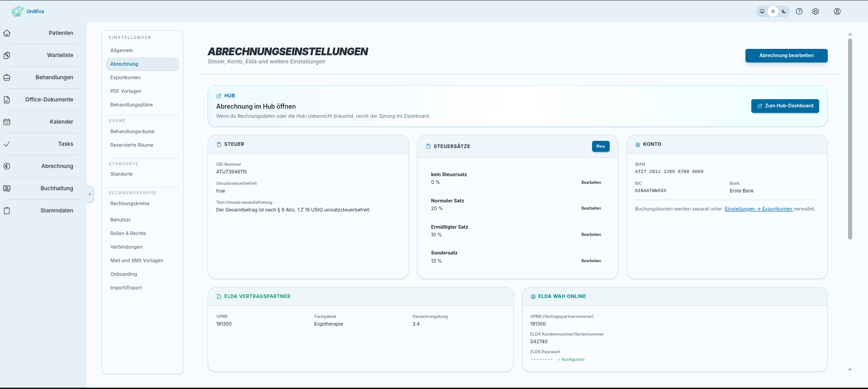
Task: Edit the Sondersatz entry
Action: (x=591, y=261)
